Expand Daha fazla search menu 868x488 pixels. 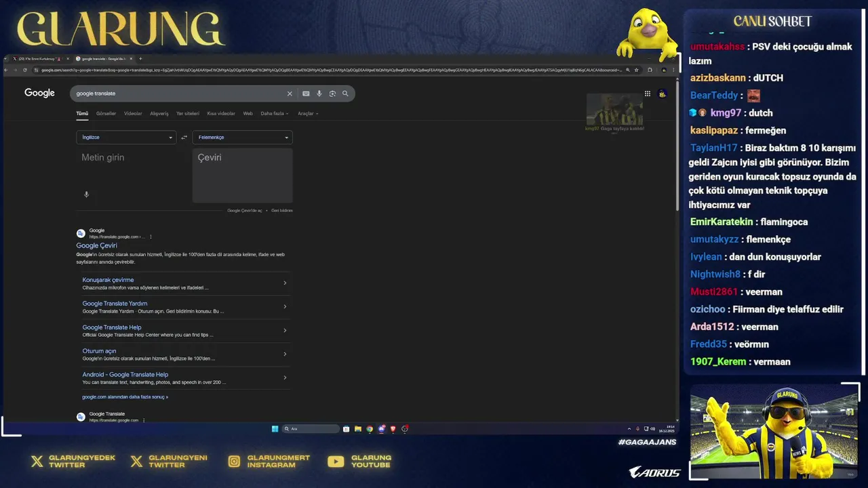click(x=275, y=113)
